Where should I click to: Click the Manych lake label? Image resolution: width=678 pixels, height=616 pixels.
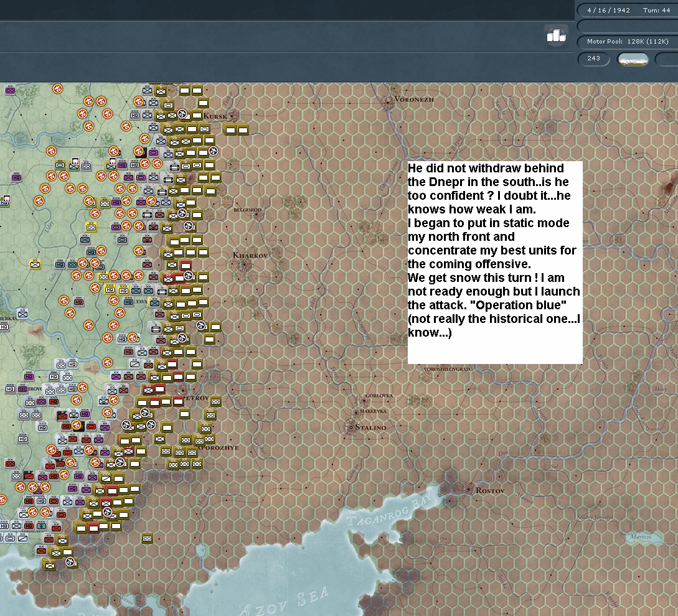click(x=641, y=537)
